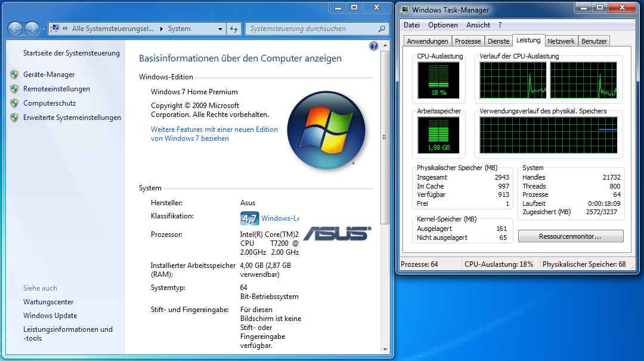The height and width of the screenshot is (361, 644).
Task: Click the Control Panel icon in address bar
Action: tap(55, 29)
